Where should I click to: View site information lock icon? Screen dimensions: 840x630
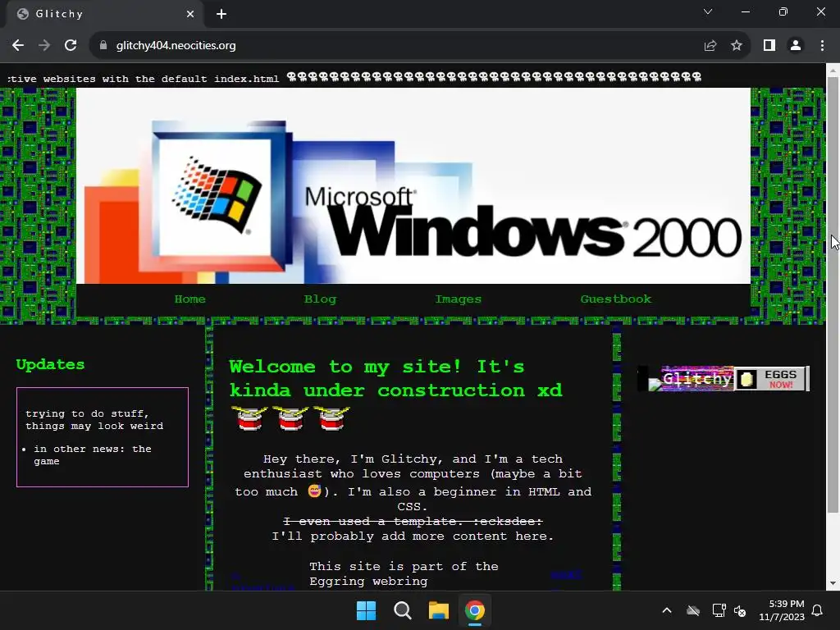point(103,46)
